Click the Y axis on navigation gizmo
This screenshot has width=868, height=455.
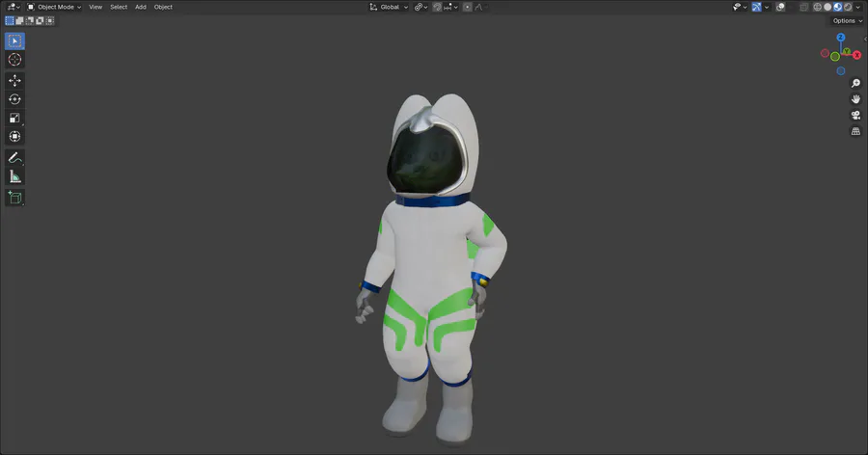pos(847,51)
